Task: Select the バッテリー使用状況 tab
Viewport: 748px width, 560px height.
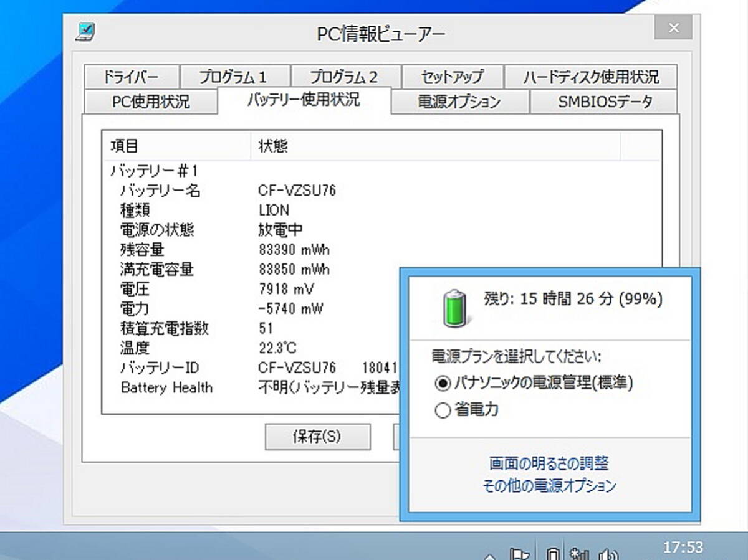Action: [304, 100]
